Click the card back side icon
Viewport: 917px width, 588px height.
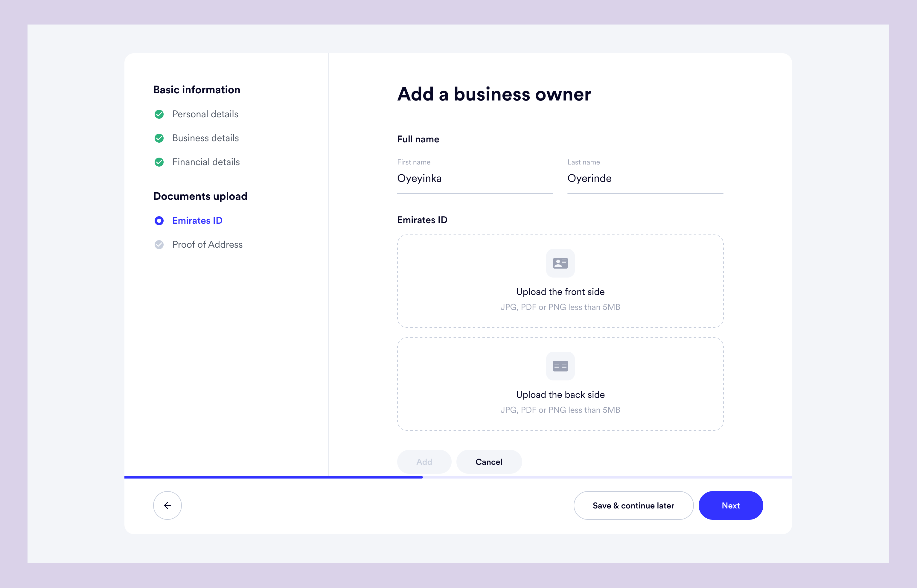pos(560,366)
